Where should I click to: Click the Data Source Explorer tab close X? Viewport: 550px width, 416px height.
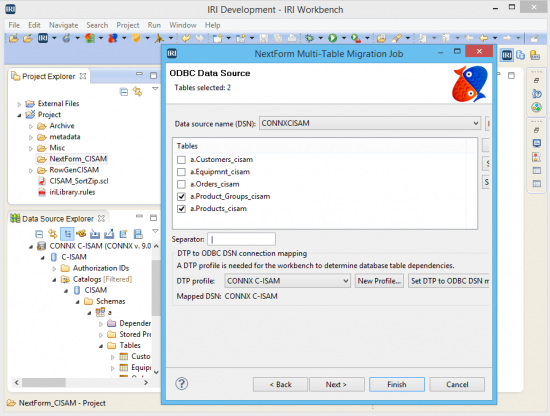tap(101, 219)
